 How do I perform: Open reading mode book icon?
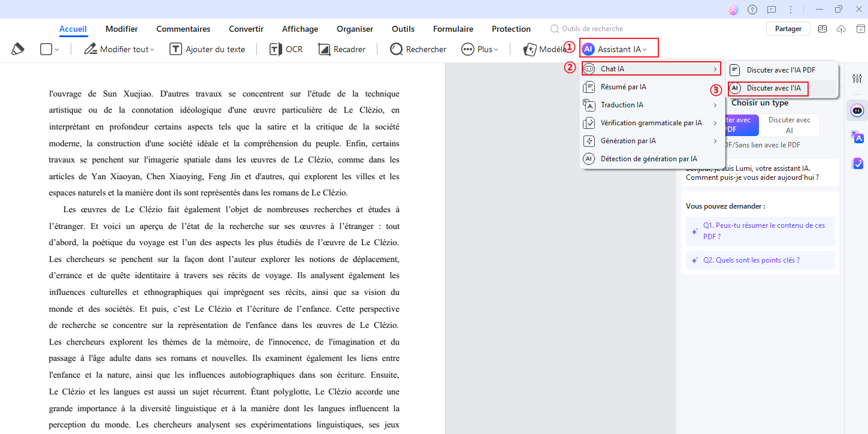pyautogui.click(x=822, y=29)
